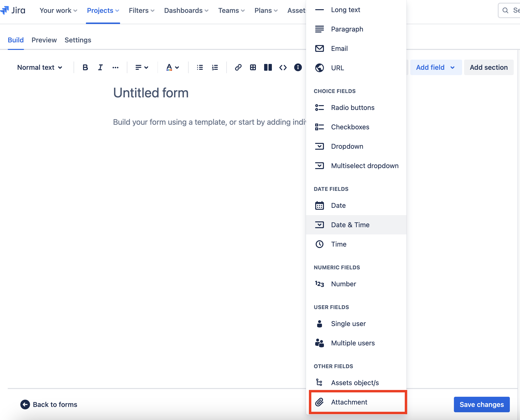
Task: Open the Jira search field
Action: pos(505,10)
